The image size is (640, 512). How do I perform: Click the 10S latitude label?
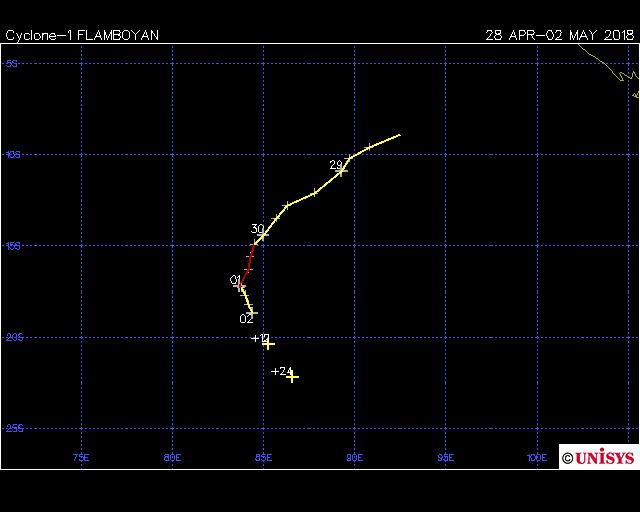pyautogui.click(x=14, y=155)
